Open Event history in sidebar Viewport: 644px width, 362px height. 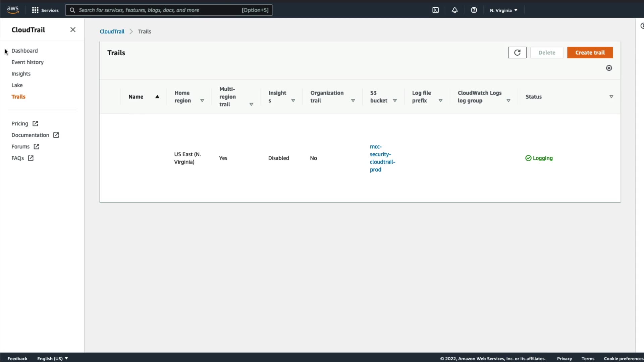tap(28, 62)
